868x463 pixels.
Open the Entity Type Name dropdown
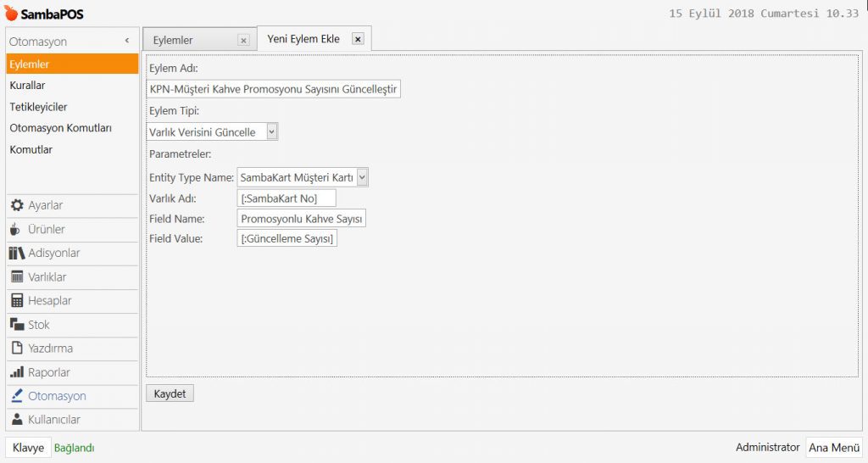point(362,176)
